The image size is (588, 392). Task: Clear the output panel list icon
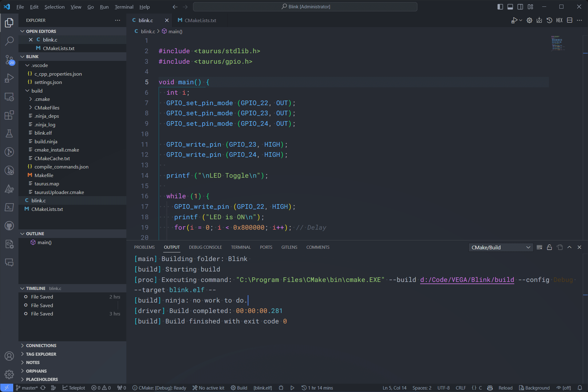(x=539, y=247)
